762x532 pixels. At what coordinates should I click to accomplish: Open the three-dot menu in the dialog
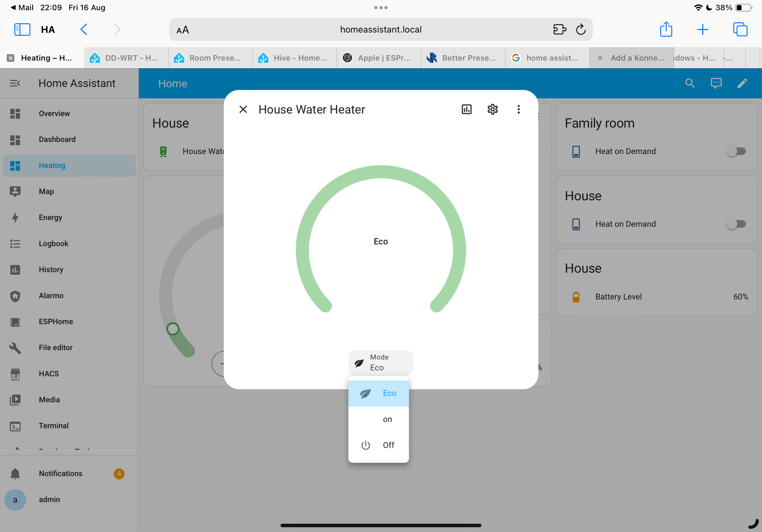coord(519,109)
